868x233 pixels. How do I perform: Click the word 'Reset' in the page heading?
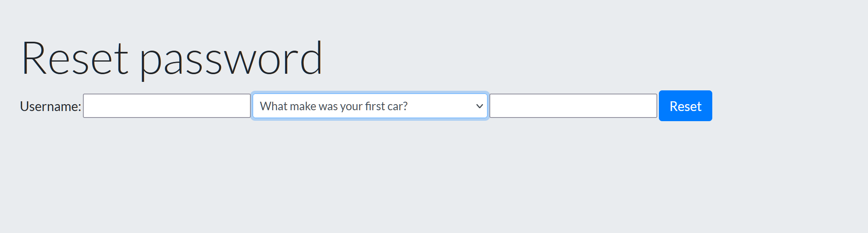(75, 58)
